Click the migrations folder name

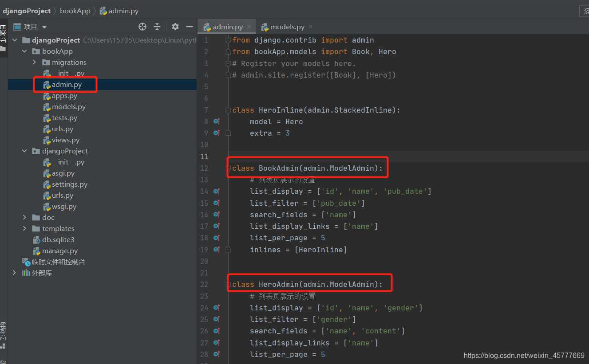point(69,62)
